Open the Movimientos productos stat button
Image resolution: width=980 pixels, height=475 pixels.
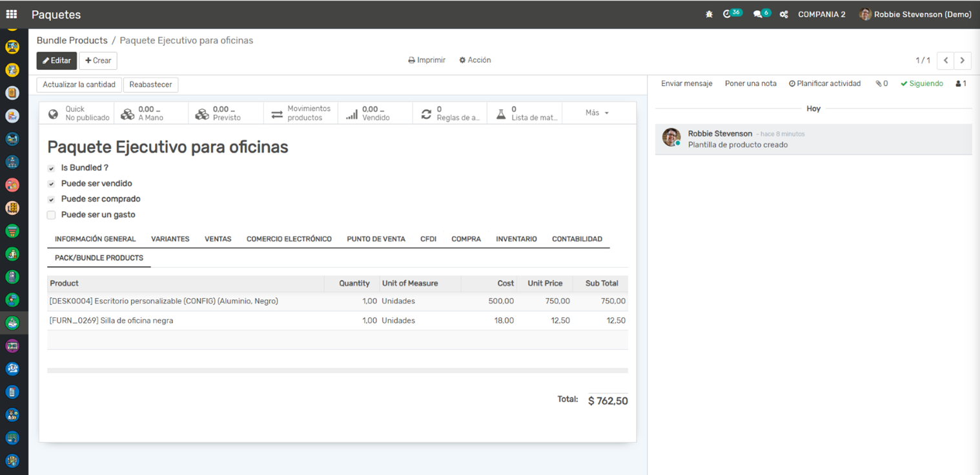click(301, 113)
